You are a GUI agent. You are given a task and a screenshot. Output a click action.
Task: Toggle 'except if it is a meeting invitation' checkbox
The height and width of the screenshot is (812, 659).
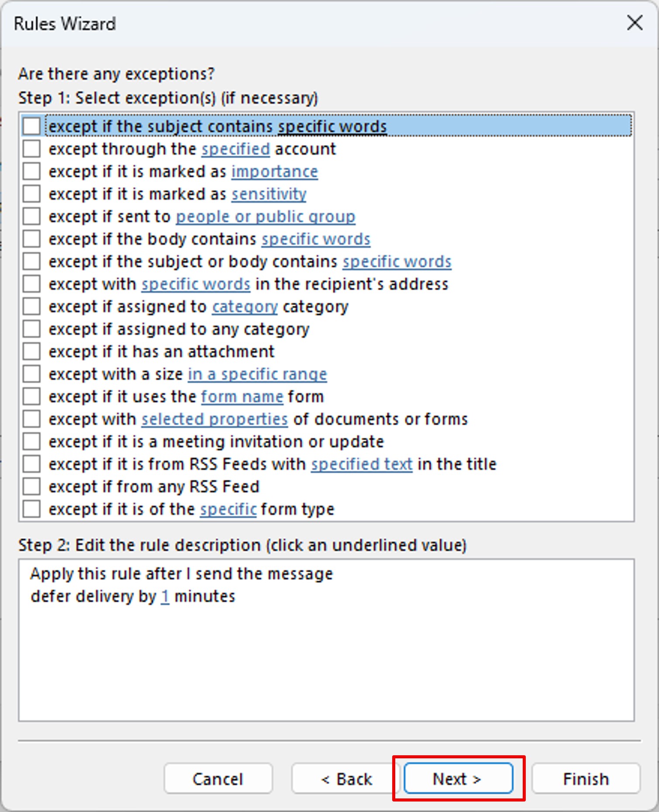point(32,441)
